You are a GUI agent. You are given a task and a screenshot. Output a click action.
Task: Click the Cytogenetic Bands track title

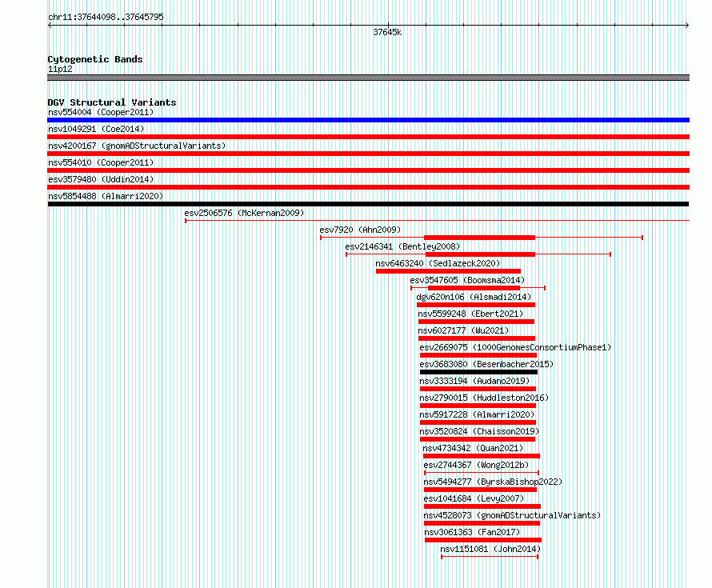point(95,59)
